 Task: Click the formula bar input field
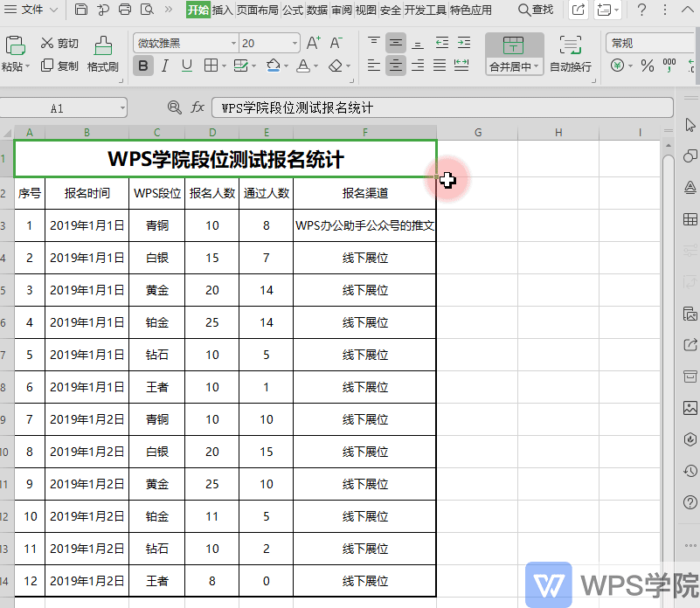pyautogui.click(x=442, y=107)
